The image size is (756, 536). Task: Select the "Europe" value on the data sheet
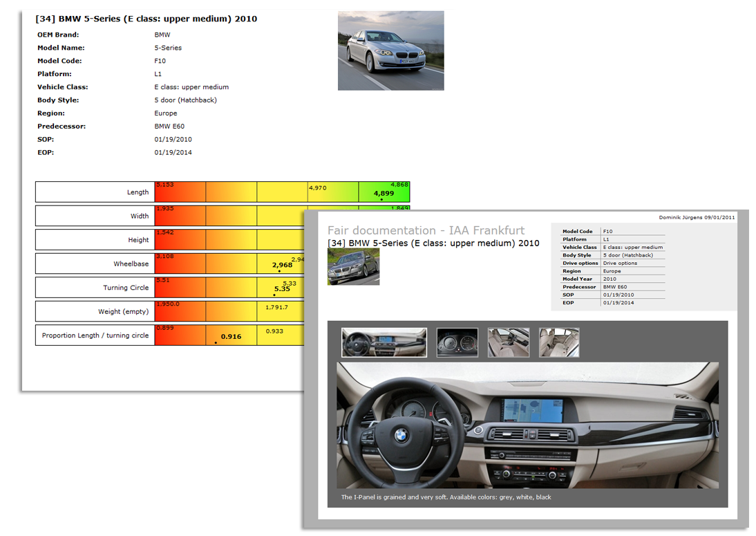(166, 113)
